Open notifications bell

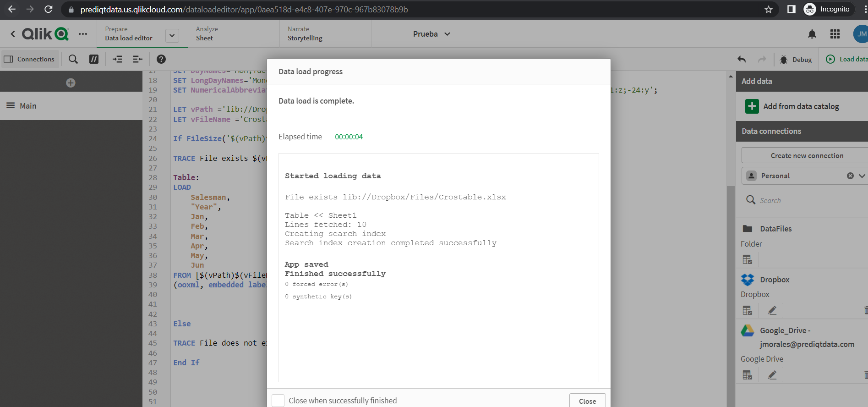pyautogui.click(x=812, y=34)
